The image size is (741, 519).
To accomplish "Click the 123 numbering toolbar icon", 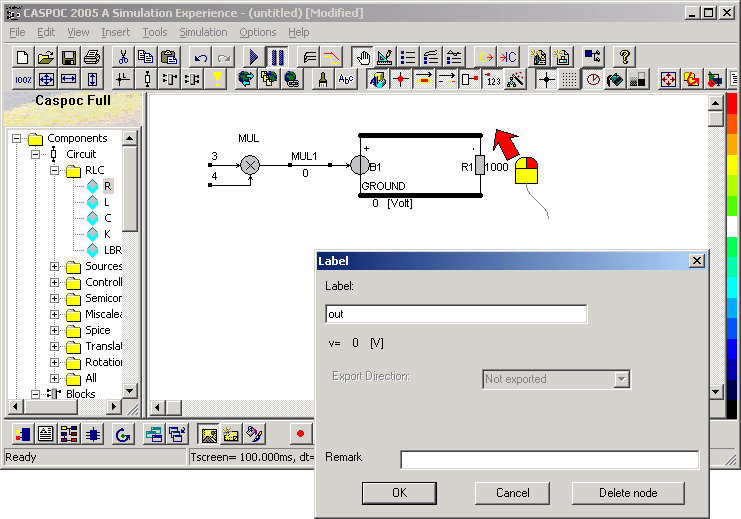I will 493,79.
